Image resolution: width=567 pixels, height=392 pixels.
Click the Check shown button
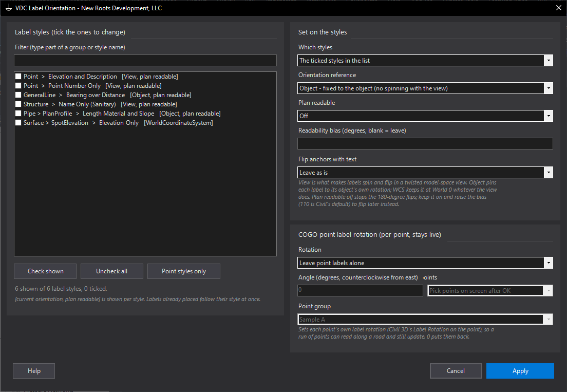click(45, 271)
